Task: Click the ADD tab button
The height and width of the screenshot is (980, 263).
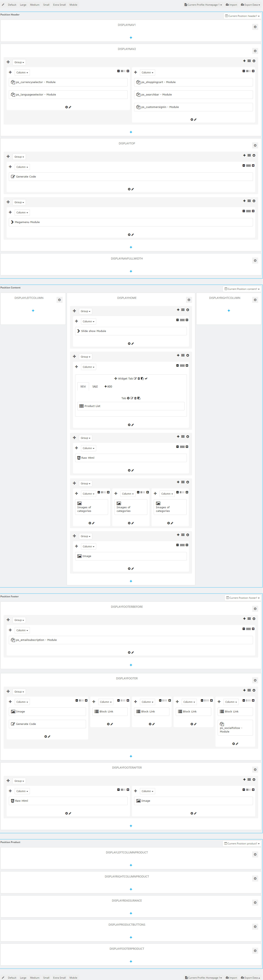Action: pyautogui.click(x=108, y=387)
